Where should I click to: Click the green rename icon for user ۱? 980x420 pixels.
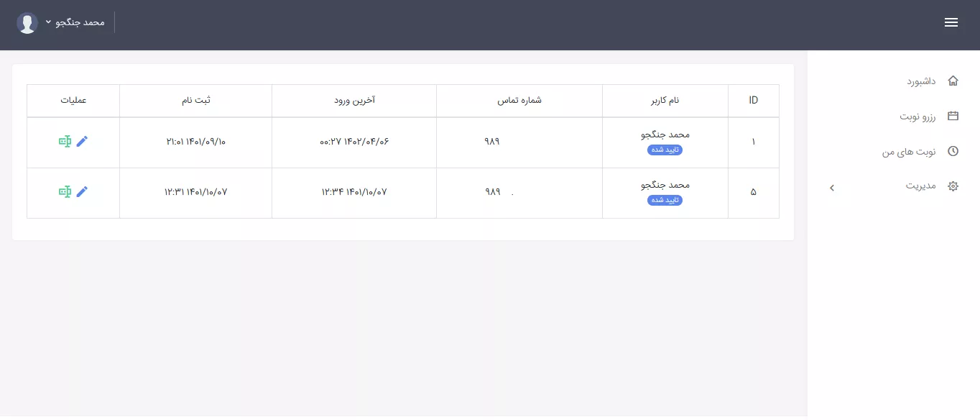tap(65, 142)
